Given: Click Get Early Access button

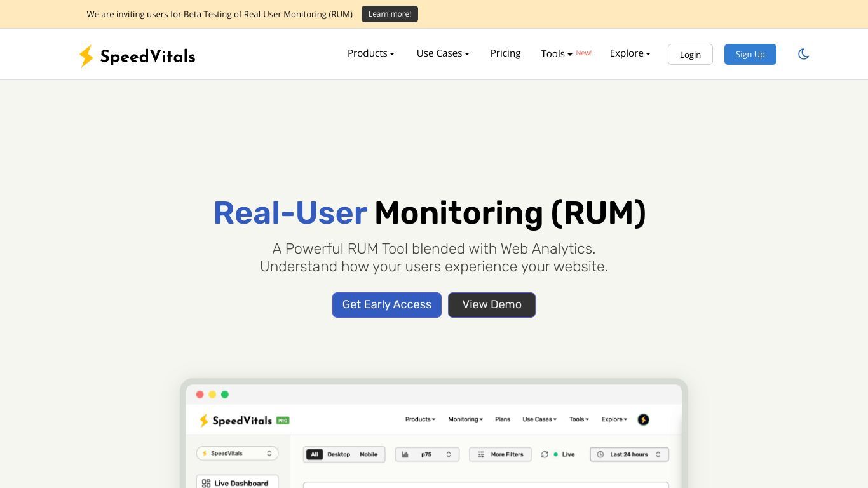Looking at the screenshot, I should coord(386,305).
